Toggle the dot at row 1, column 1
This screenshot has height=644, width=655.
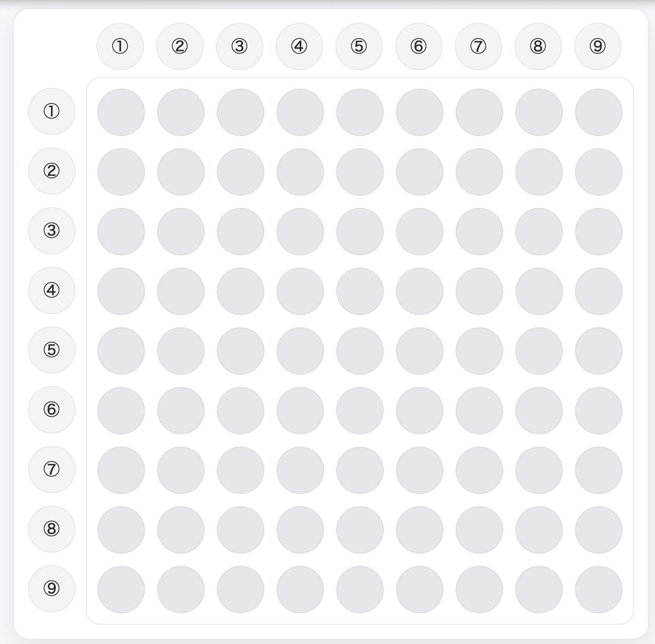pos(121,112)
